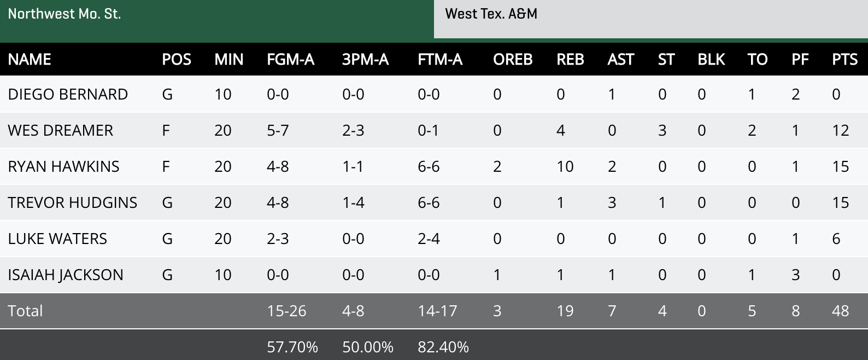Select the 57.70% field goal percentage cell
The width and height of the screenshot is (868, 360).
tap(291, 346)
